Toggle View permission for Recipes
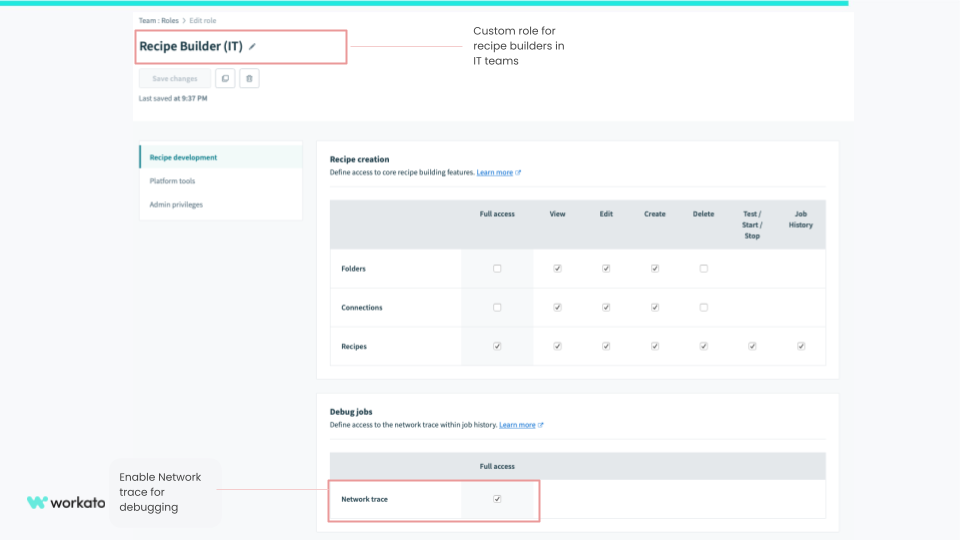The height and width of the screenshot is (540, 960). click(557, 346)
